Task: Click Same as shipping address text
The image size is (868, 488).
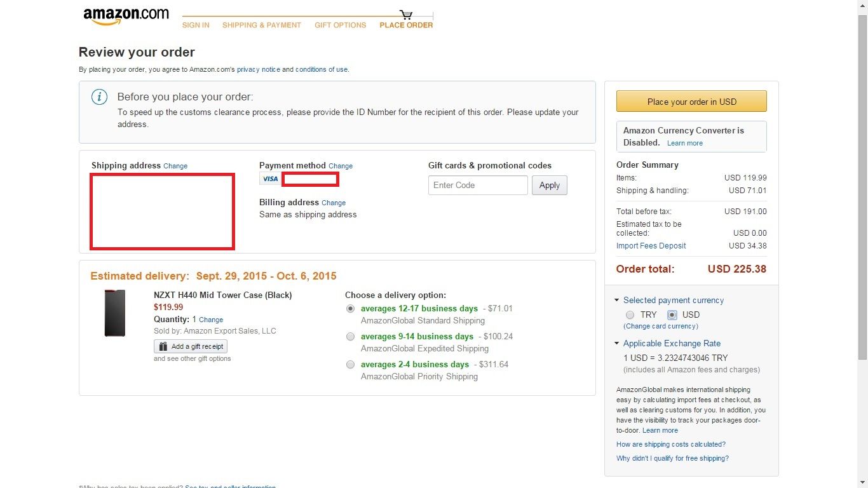Action: coord(308,215)
